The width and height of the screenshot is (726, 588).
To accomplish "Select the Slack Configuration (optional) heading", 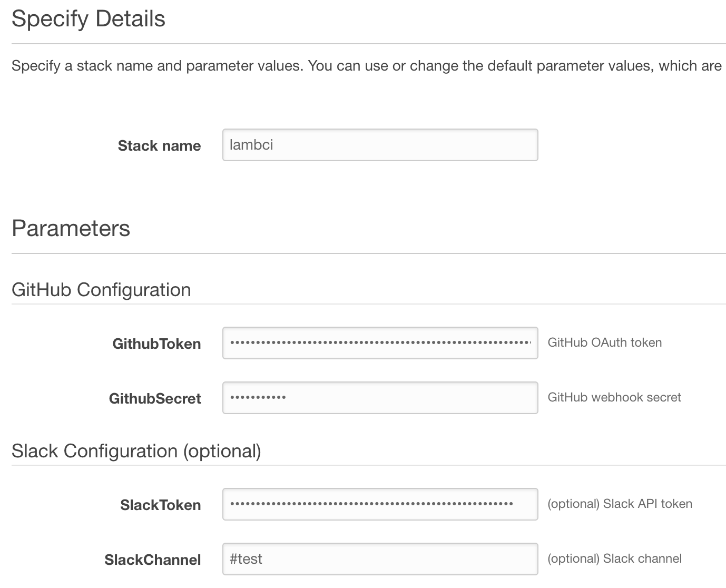I will tap(136, 451).
